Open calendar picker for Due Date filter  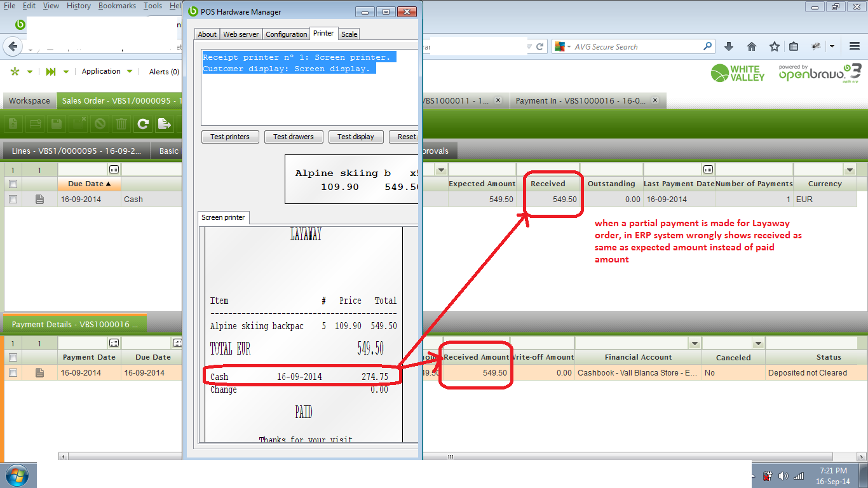point(114,170)
